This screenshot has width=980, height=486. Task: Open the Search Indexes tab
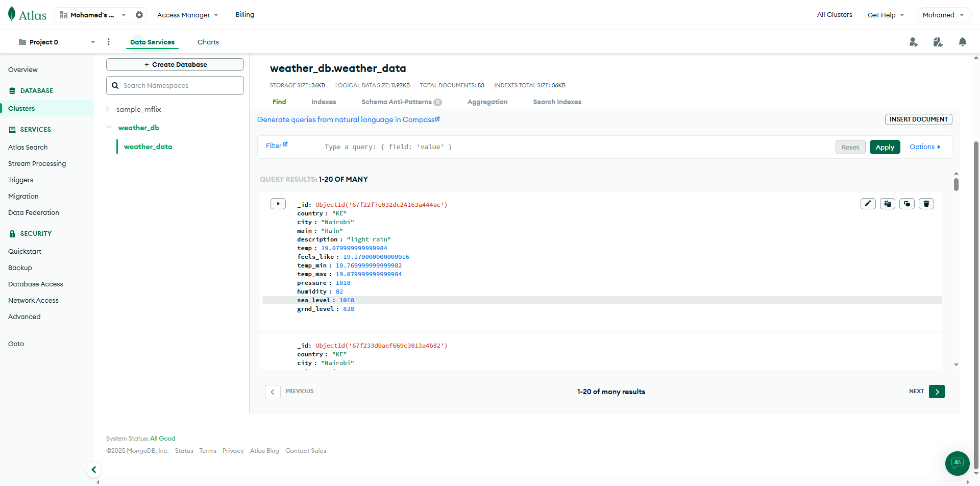557,102
